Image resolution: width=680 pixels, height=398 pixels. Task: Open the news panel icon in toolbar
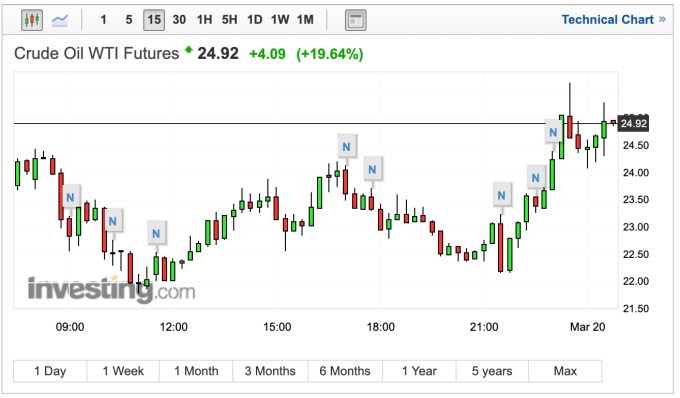tap(356, 20)
